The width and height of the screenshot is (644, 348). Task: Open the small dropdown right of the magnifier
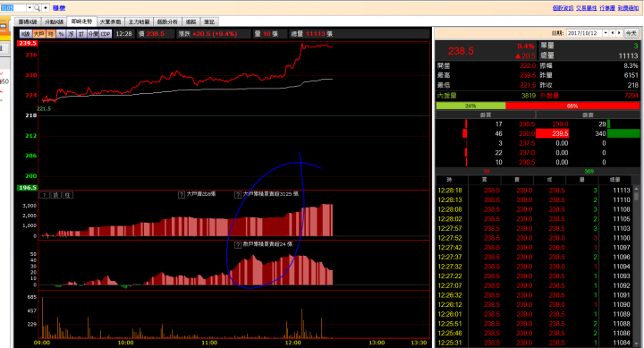(46, 8)
